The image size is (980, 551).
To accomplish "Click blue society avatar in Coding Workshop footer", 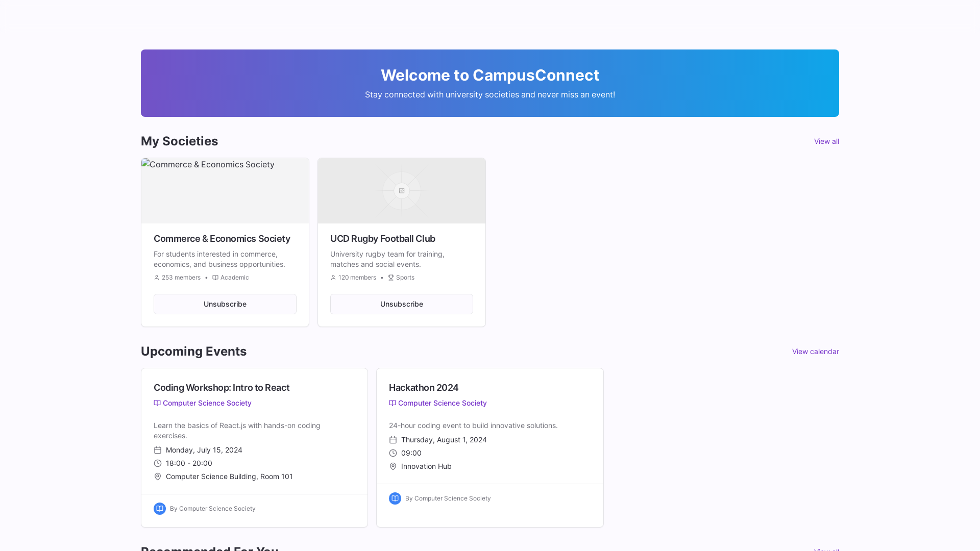I will pyautogui.click(x=160, y=509).
